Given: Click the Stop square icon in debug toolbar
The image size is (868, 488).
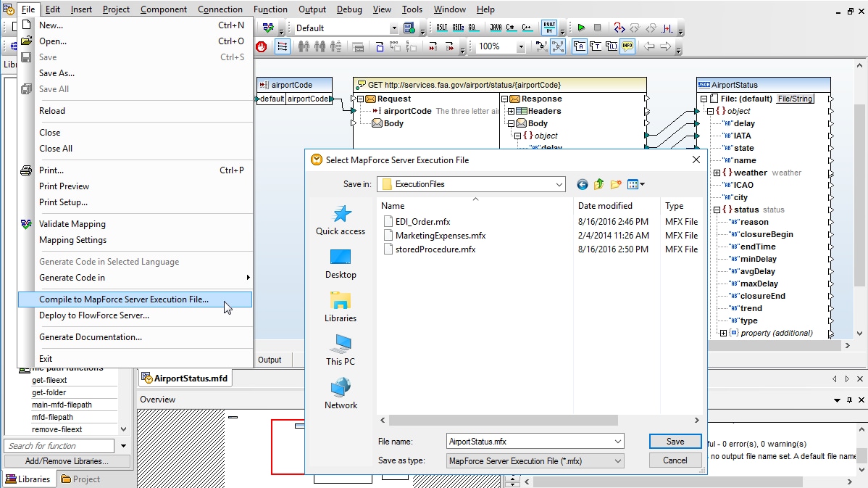Looking at the screenshot, I should [x=597, y=28].
